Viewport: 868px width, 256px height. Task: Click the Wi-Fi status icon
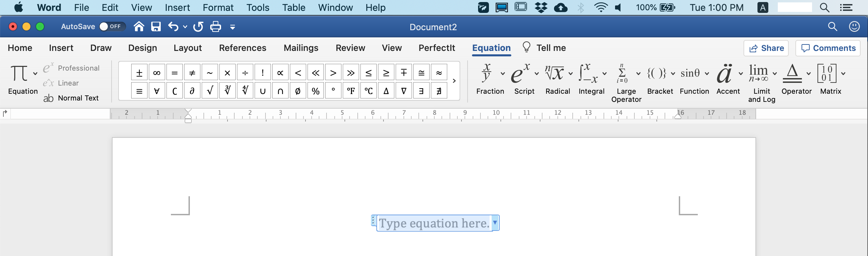[x=600, y=7]
